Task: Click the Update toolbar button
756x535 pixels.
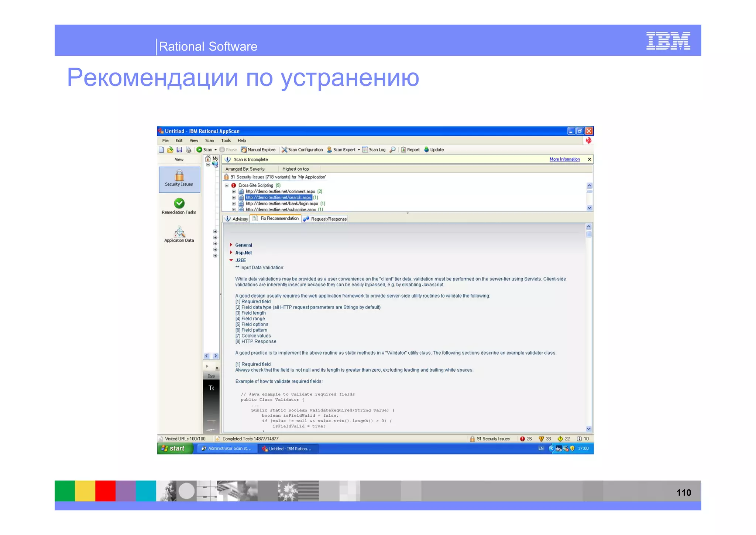Action: click(434, 150)
